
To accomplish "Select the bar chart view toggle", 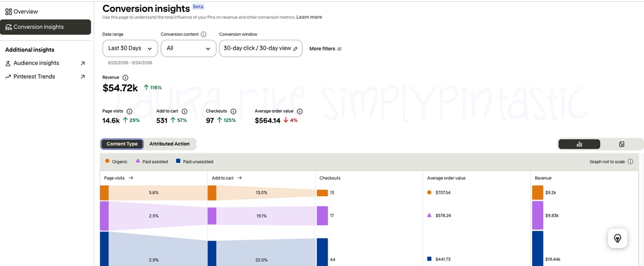I will coord(579,144).
